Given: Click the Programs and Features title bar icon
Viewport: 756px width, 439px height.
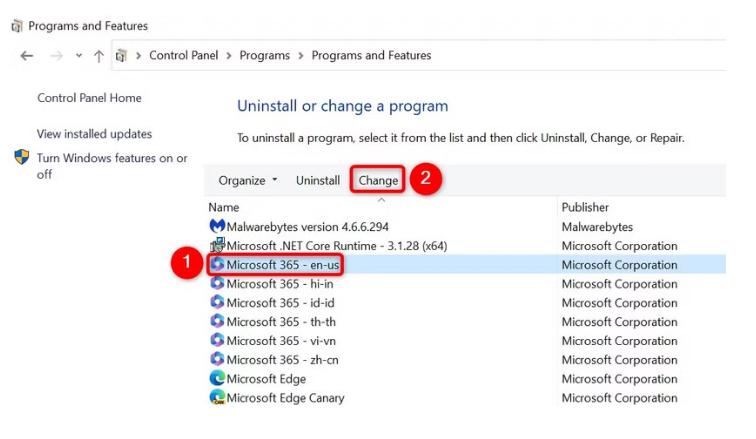Looking at the screenshot, I should click(x=17, y=26).
